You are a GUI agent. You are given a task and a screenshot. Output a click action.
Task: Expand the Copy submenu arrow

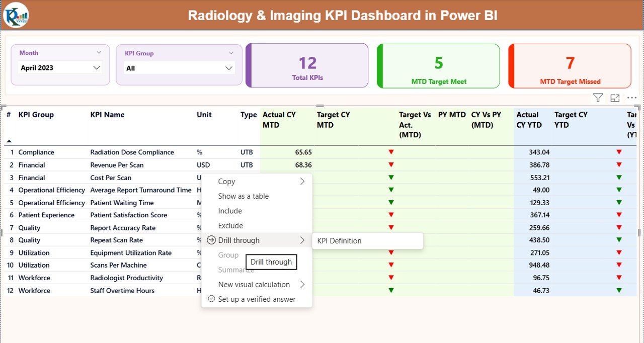302,182
